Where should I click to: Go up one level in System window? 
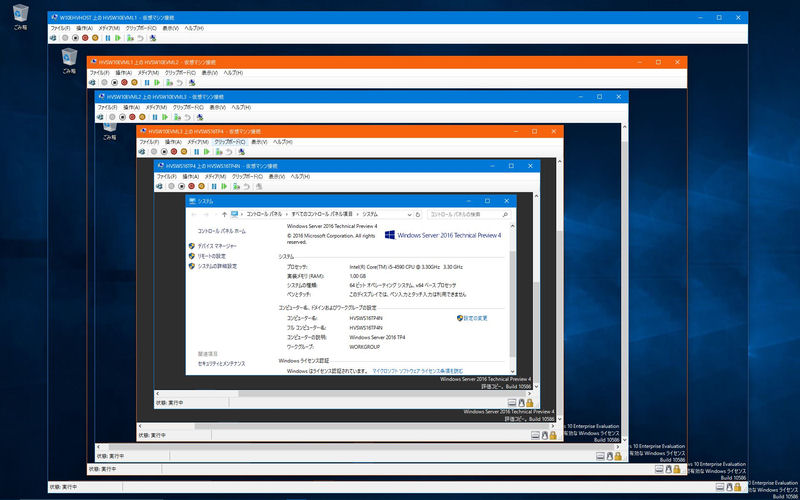(x=224, y=214)
